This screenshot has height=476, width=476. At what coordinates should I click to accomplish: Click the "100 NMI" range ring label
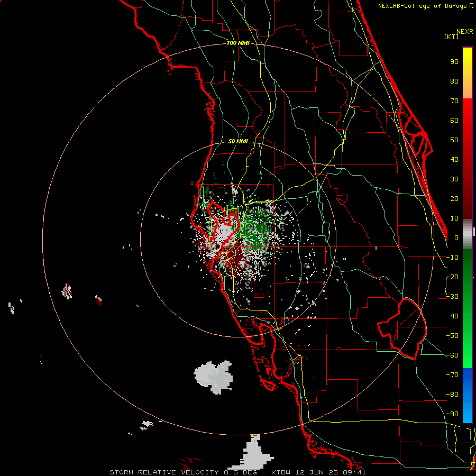238,43
